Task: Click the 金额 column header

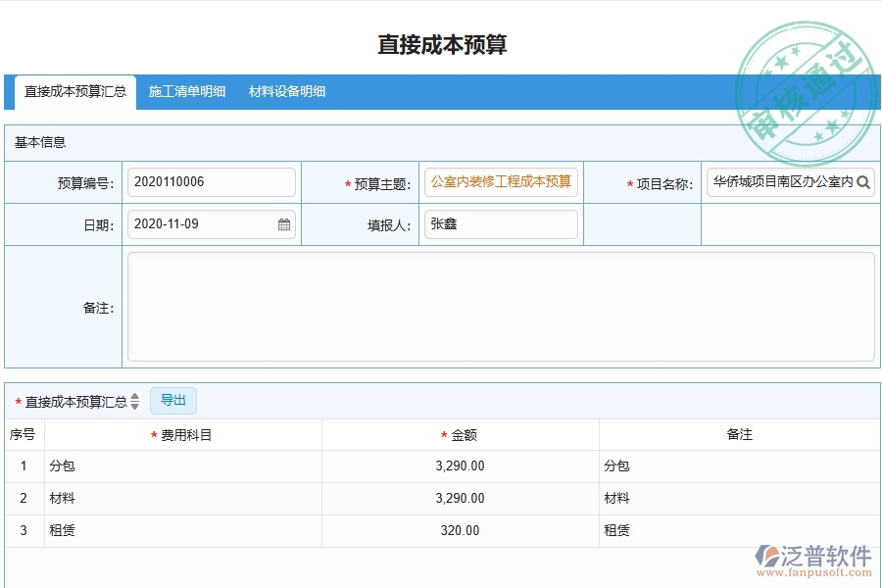Action: click(x=461, y=434)
